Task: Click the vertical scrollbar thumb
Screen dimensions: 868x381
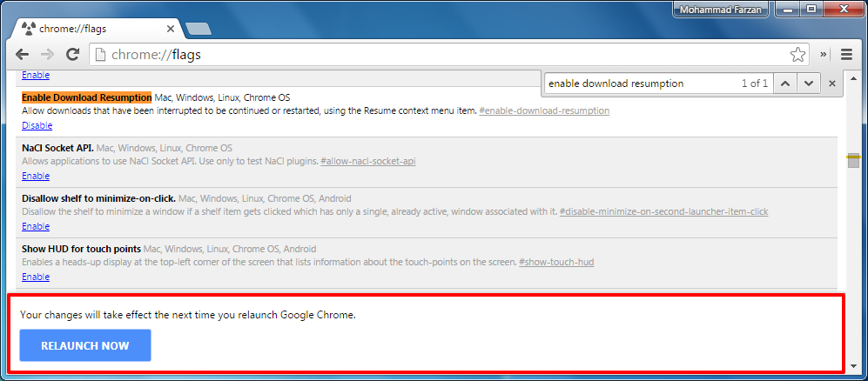Action: [x=852, y=160]
